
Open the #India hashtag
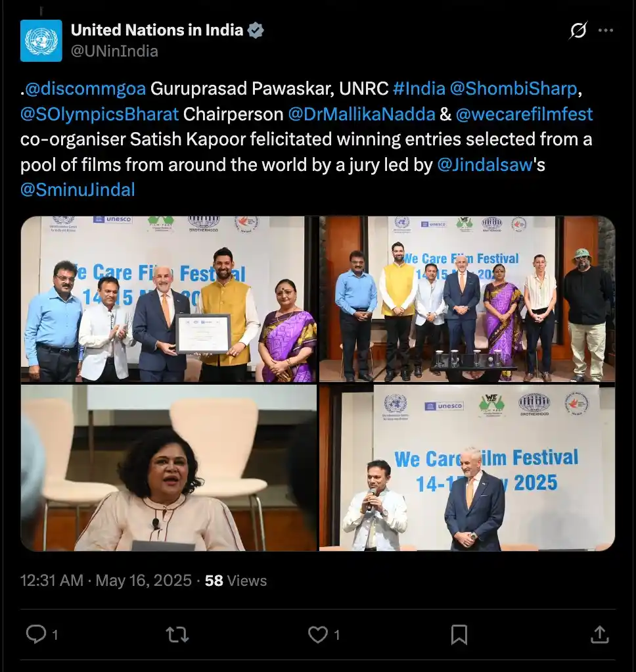click(x=419, y=89)
